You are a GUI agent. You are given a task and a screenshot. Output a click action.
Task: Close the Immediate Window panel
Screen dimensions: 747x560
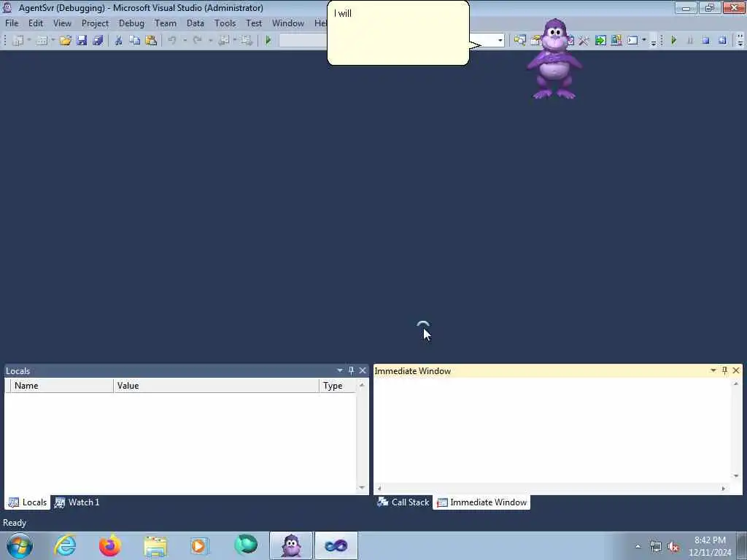coord(736,370)
